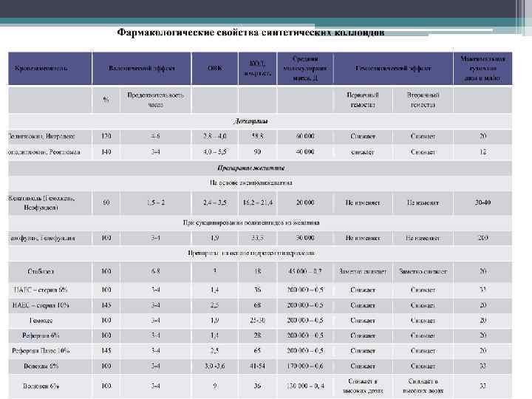The height and width of the screenshot is (399, 532).
Task: Click the slide title "Фармакологические свойства синтетических коллоидов"
Action: coord(250,33)
